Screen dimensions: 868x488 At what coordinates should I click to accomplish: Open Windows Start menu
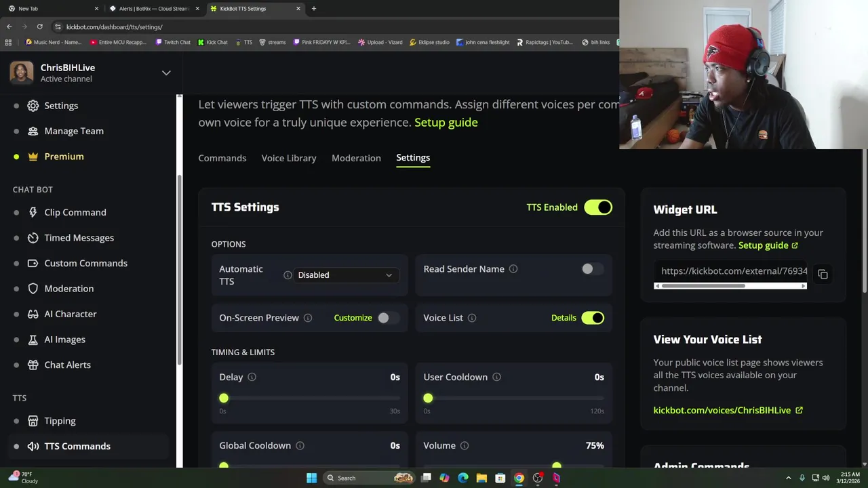click(311, 478)
